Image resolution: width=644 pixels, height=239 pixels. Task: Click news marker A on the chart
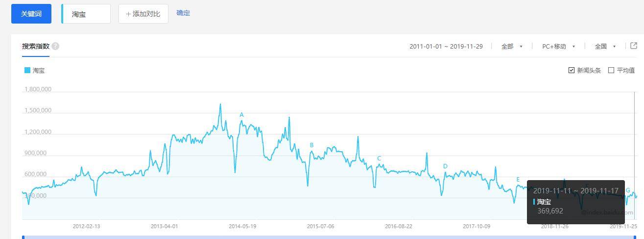tap(241, 115)
